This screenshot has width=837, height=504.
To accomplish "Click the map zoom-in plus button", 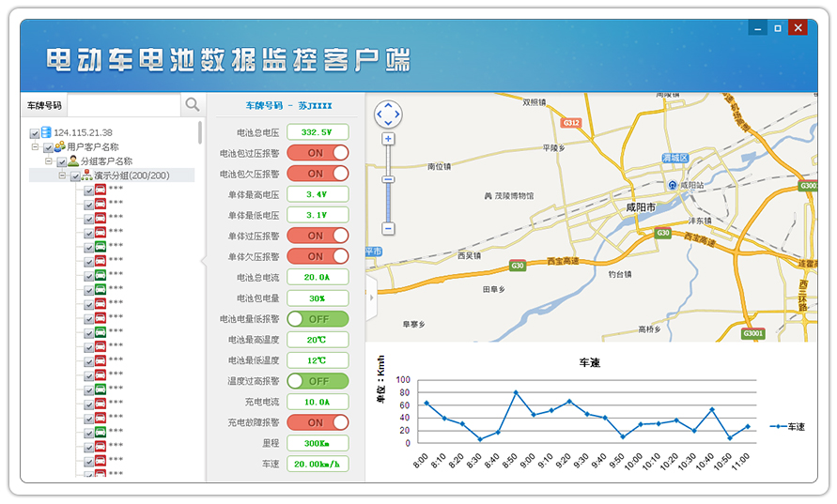I will pos(388,139).
